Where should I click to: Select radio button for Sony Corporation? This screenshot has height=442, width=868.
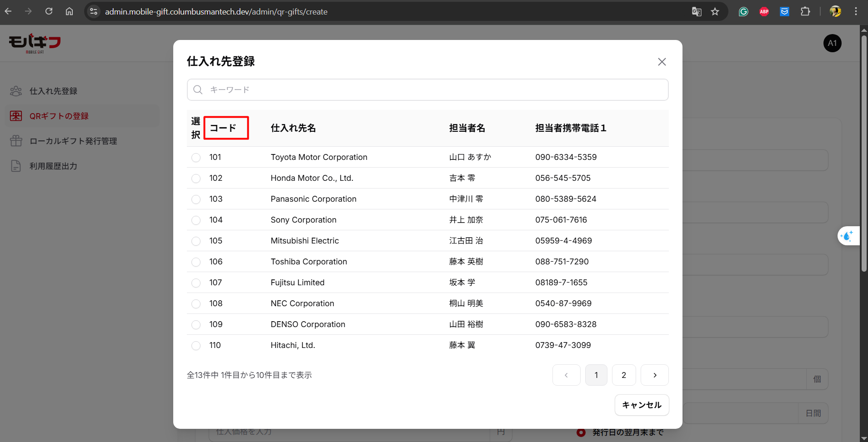coord(196,220)
